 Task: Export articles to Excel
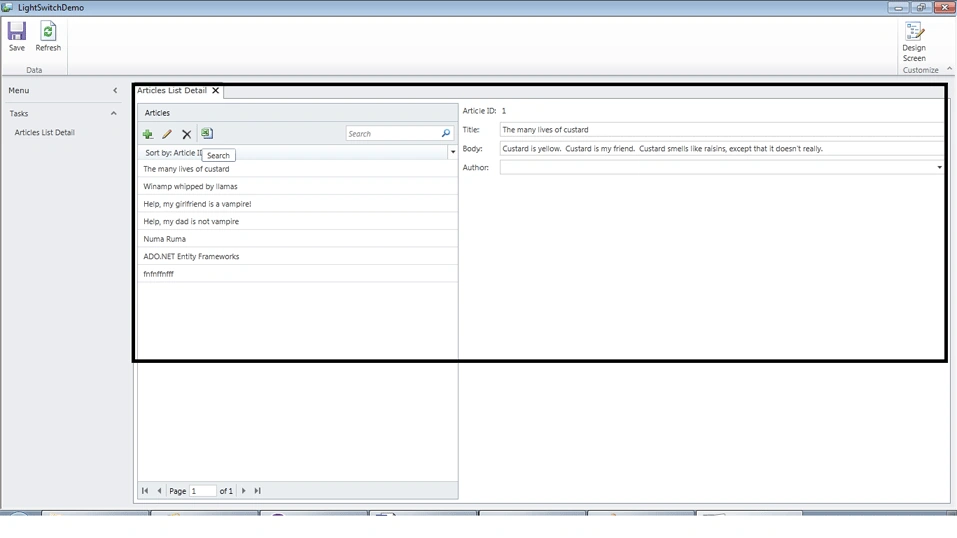(x=207, y=133)
